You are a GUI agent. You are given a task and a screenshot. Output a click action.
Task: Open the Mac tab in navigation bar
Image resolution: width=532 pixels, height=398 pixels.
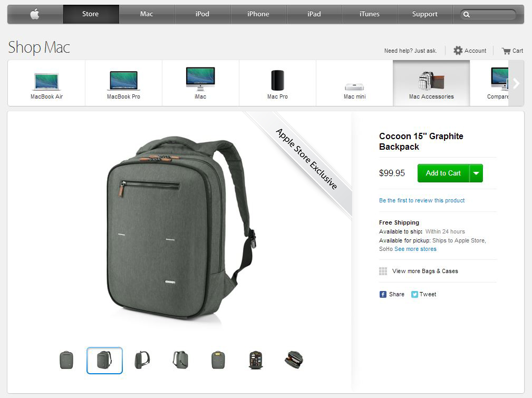tap(147, 14)
